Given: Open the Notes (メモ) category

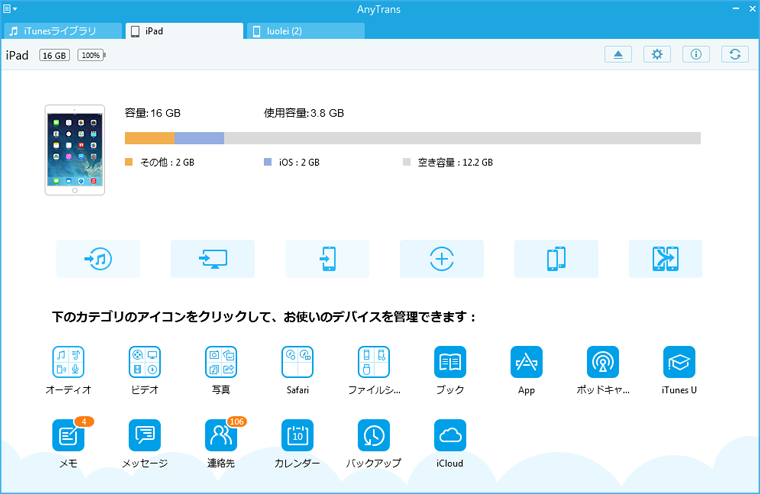Looking at the screenshot, I should coord(68,435).
